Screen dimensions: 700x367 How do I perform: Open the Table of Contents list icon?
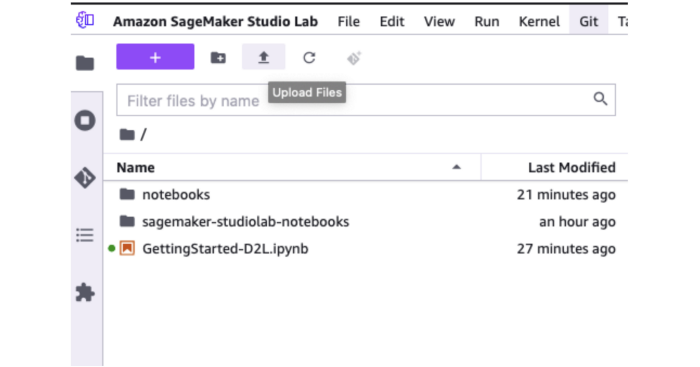[85, 235]
